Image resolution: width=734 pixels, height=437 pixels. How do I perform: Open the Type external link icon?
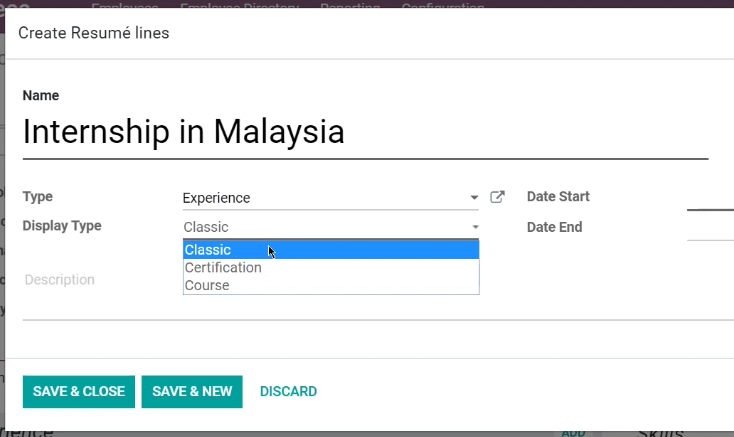pos(497,197)
